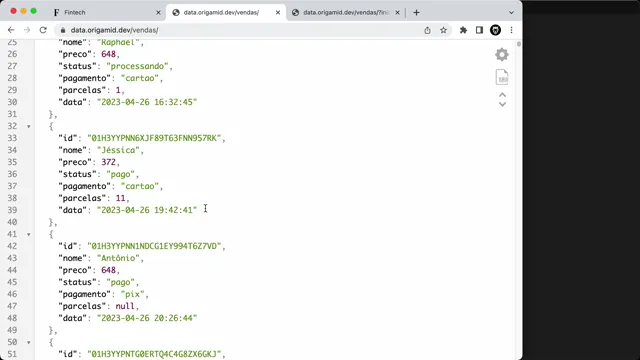Click the id "01H3YYPNTG0ERTQ4C4G8ZX6GKJ"
Screen dimensions: 640x360
(154, 354)
